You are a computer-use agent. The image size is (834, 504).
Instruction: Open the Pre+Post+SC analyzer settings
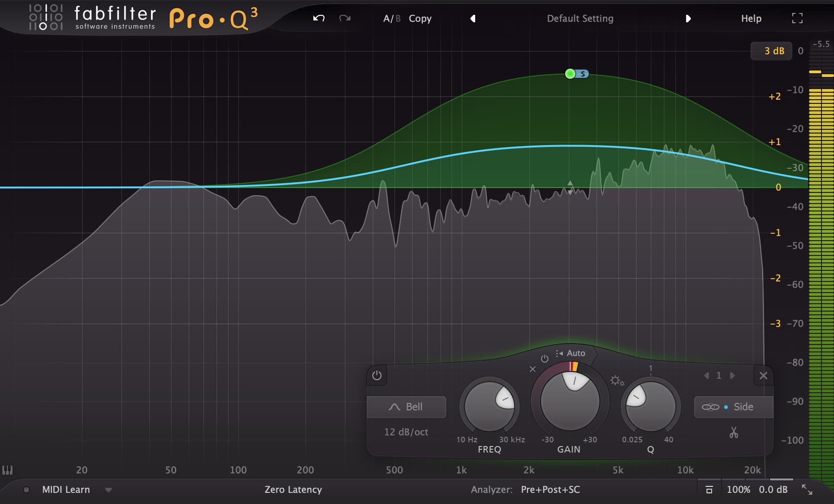(x=550, y=490)
